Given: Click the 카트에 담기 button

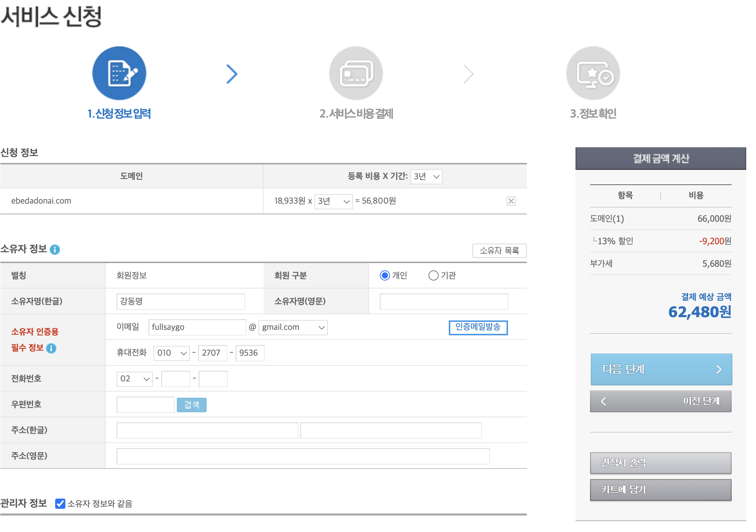Looking at the screenshot, I should click(661, 490).
